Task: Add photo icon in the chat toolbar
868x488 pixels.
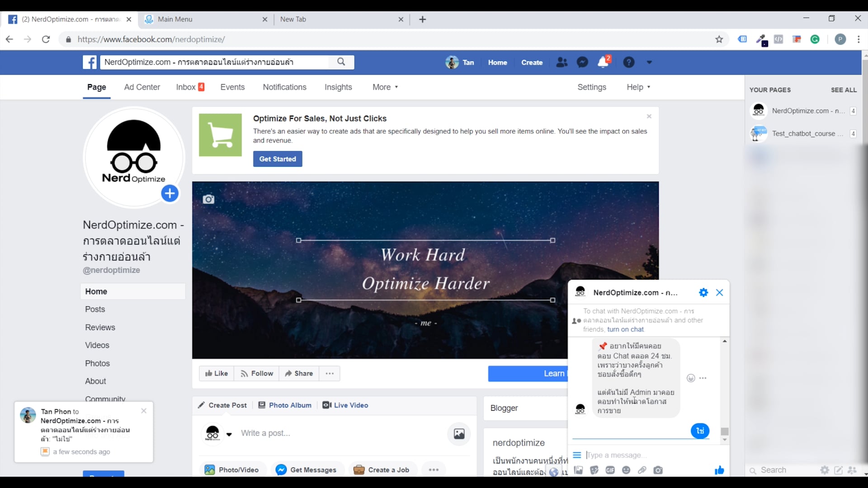Action: click(x=578, y=470)
